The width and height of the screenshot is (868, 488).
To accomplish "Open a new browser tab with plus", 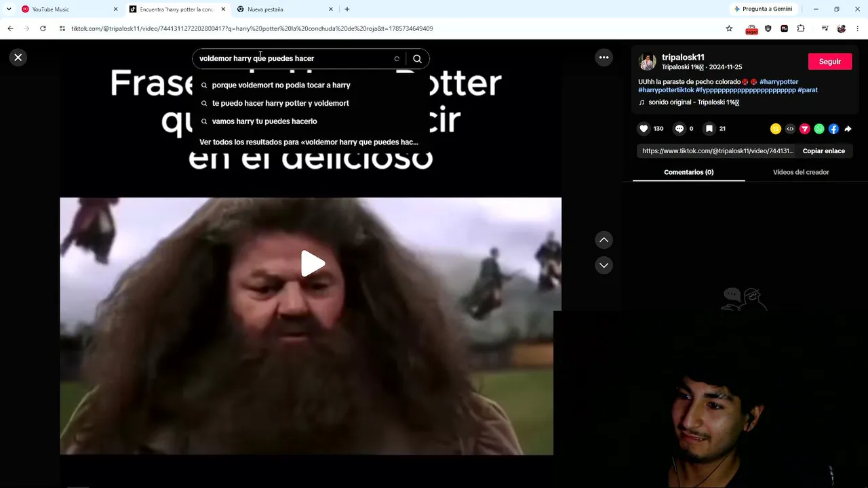I will point(347,9).
